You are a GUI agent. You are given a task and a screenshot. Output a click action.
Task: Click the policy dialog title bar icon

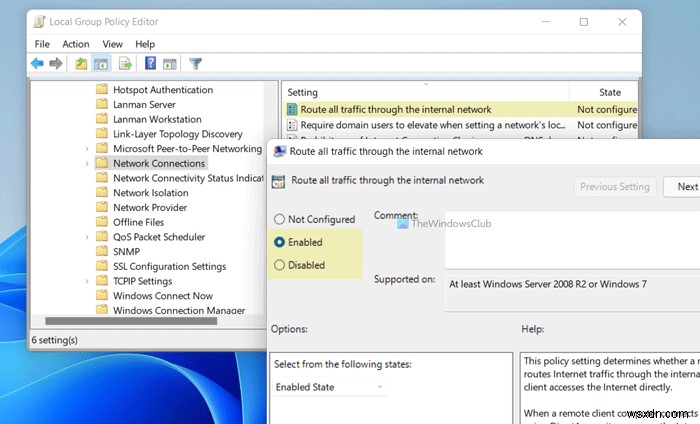click(x=279, y=151)
